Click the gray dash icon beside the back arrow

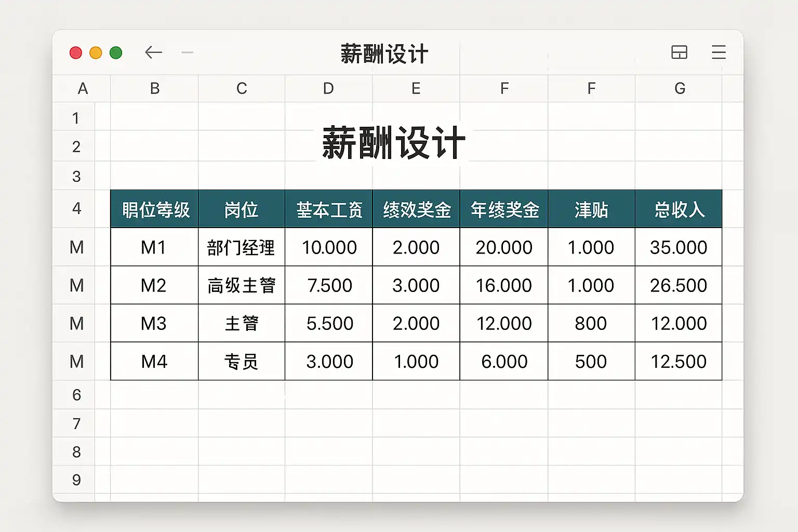(188, 52)
